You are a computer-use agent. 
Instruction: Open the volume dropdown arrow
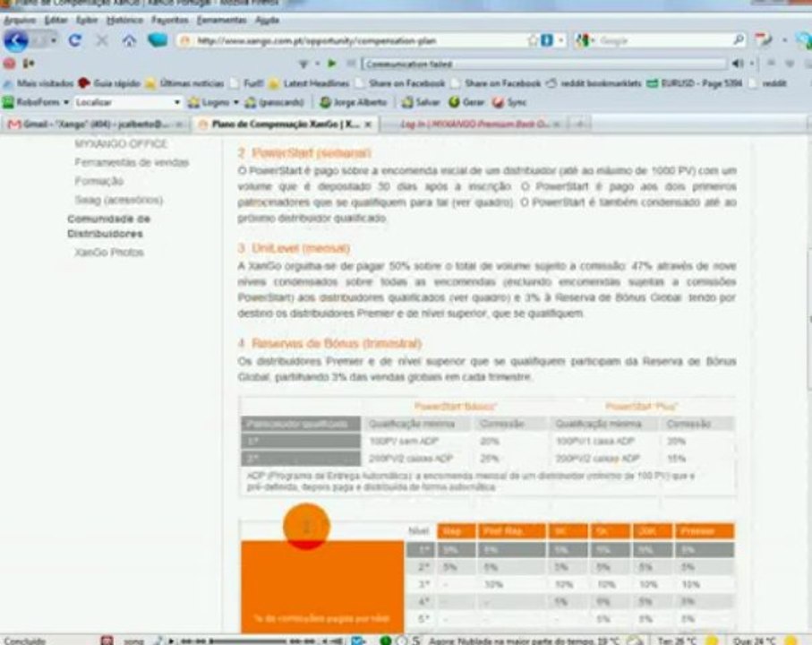click(x=751, y=64)
